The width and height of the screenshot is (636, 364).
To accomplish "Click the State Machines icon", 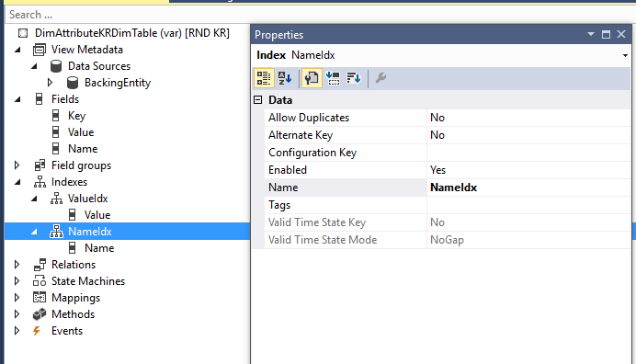I will pyautogui.click(x=40, y=281).
